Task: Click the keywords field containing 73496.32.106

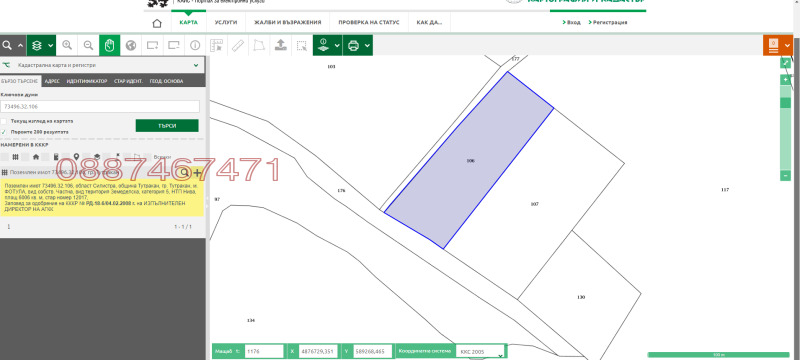Action: [x=100, y=107]
